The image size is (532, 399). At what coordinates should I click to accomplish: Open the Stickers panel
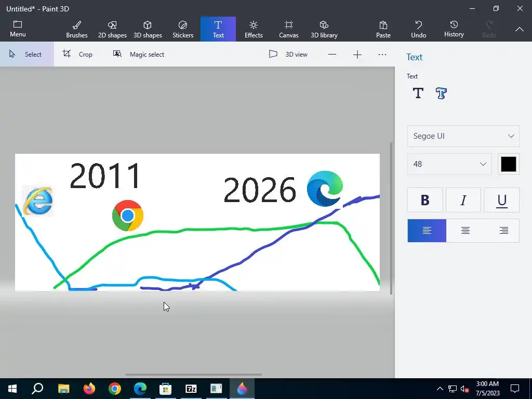(183, 29)
